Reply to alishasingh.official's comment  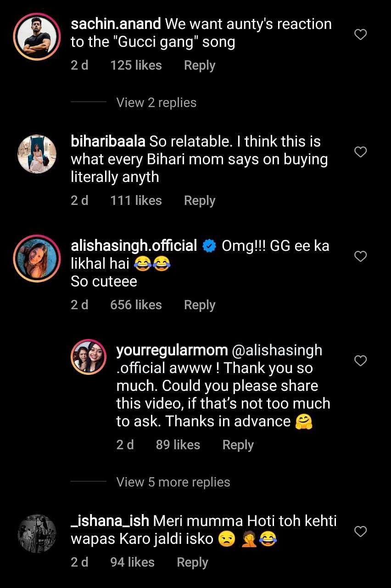(199, 305)
